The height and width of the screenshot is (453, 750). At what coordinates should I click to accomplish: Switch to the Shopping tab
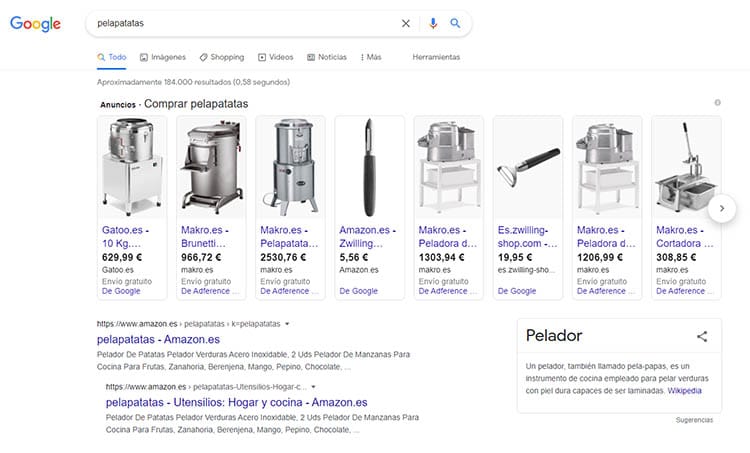[222, 57]
